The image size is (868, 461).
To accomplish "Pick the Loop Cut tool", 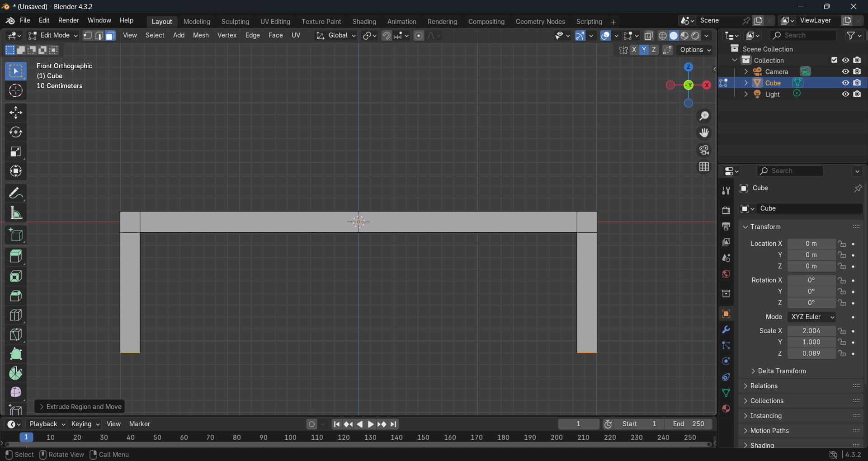I will pyautogui.click(x=16, y=315).
